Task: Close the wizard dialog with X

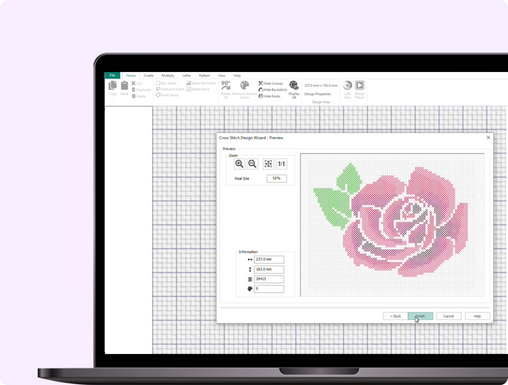Action: (x=488, y=137)
